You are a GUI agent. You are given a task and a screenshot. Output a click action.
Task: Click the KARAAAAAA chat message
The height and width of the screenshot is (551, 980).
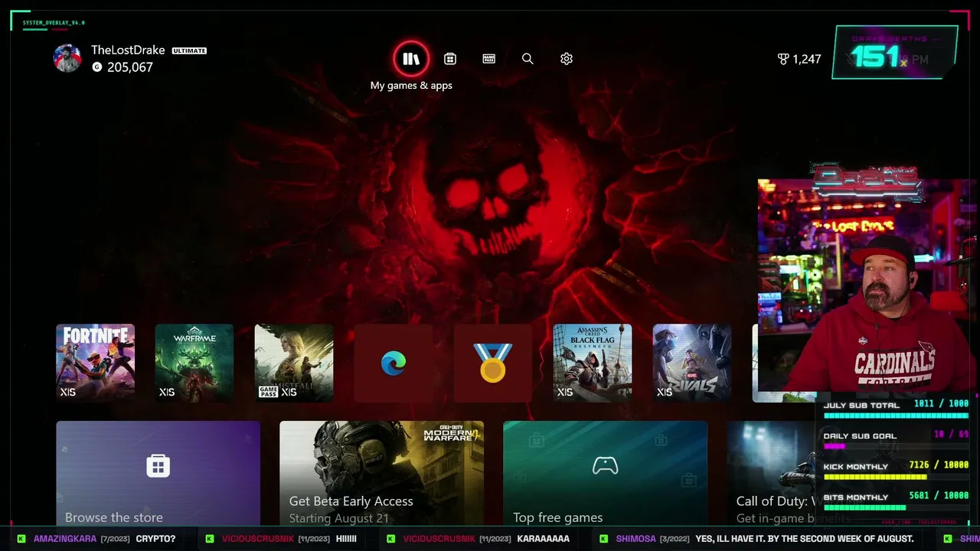544,539
